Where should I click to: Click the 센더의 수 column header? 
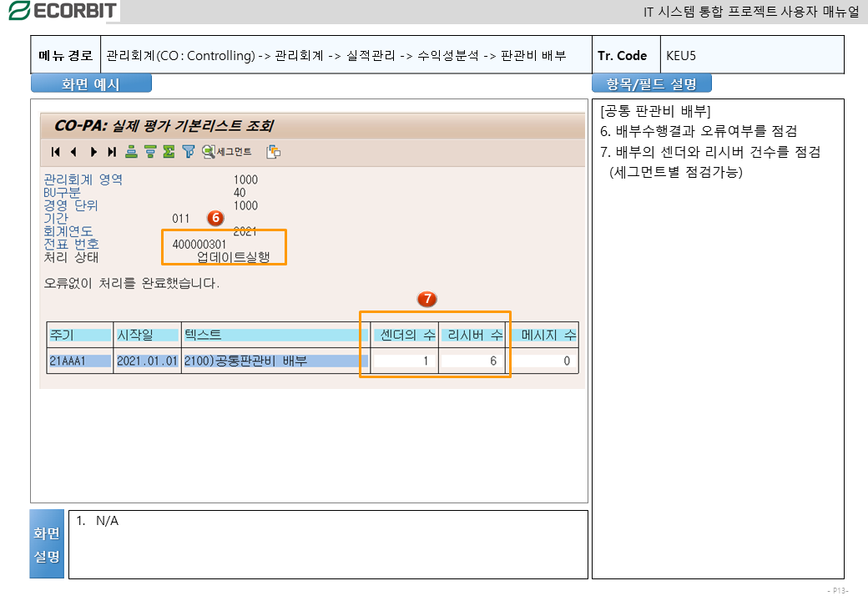tap(403, 335)
